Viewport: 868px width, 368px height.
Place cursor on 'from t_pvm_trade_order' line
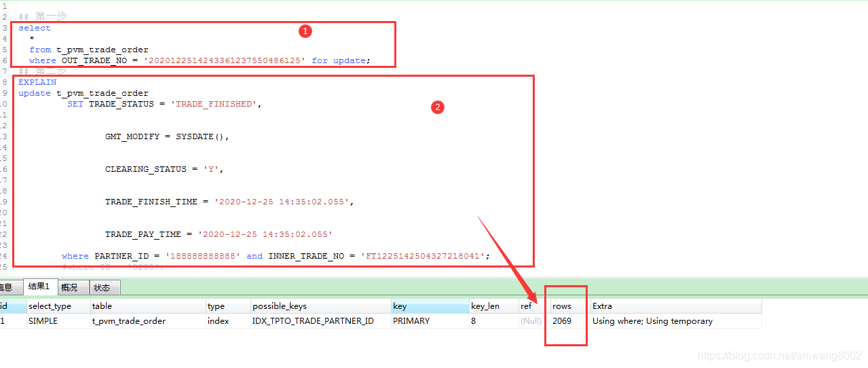(89, 50)
